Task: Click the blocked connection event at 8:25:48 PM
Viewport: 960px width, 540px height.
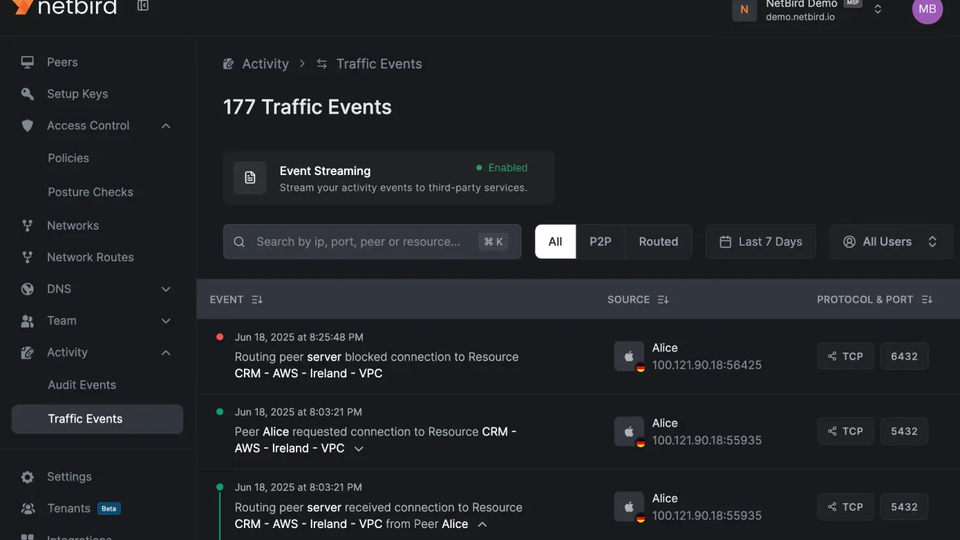Action: [376, 356]
